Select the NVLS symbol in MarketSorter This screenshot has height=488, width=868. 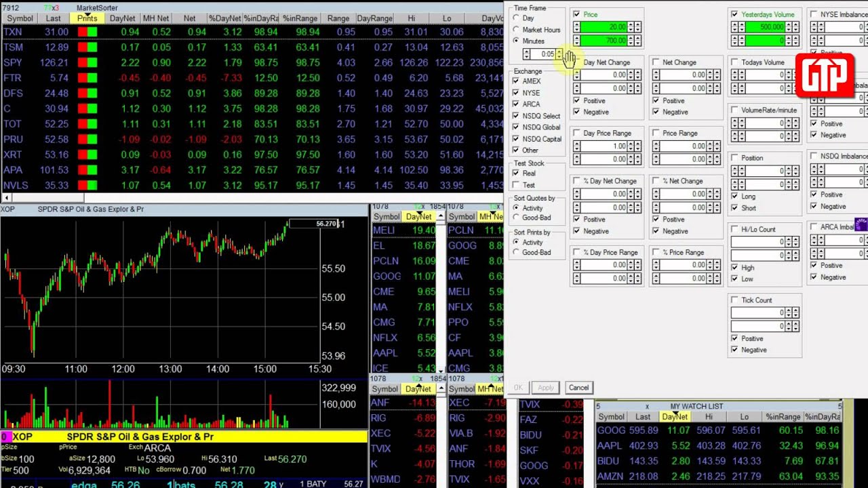(16, 186)
